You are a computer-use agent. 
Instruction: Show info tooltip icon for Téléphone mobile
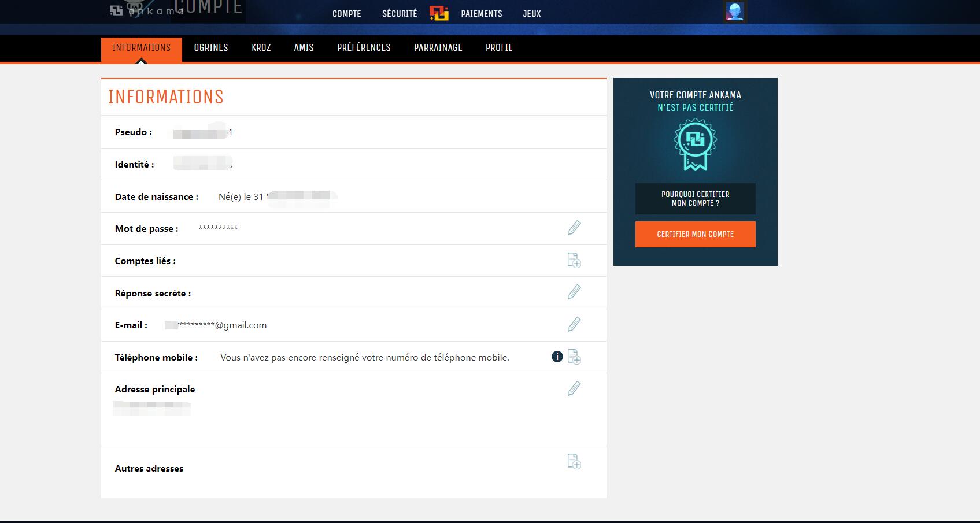point(557,357)
